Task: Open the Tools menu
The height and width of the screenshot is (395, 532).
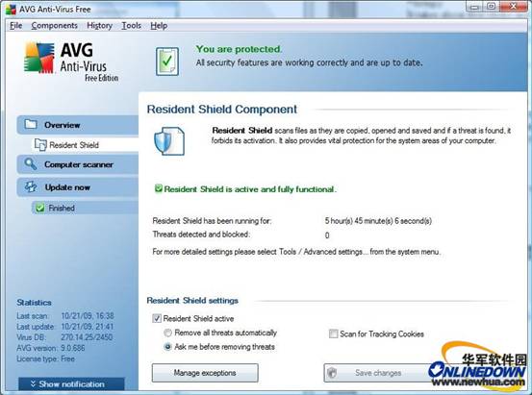Action: pos(131,25)
